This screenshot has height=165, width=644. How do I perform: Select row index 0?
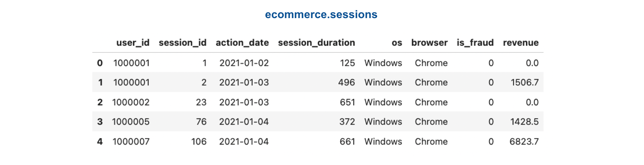(100, 63)
